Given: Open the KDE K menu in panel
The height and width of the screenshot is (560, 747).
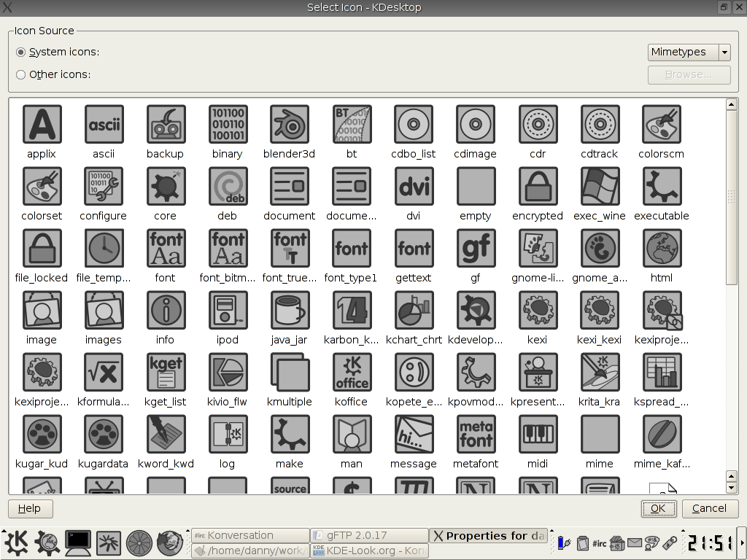Looking at the screenshot, I should [16, 542].
